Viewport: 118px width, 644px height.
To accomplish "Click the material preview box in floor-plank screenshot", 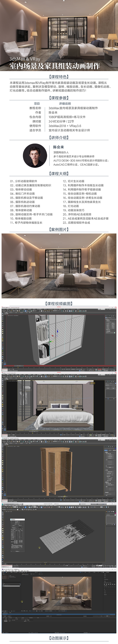I will [x=111, y=521].
